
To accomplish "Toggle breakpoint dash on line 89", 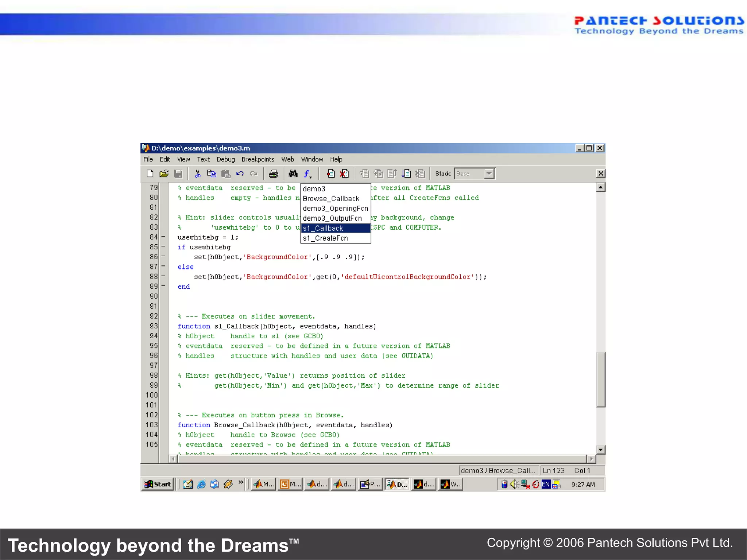I will pyautogui.click(x=163, y=286).
